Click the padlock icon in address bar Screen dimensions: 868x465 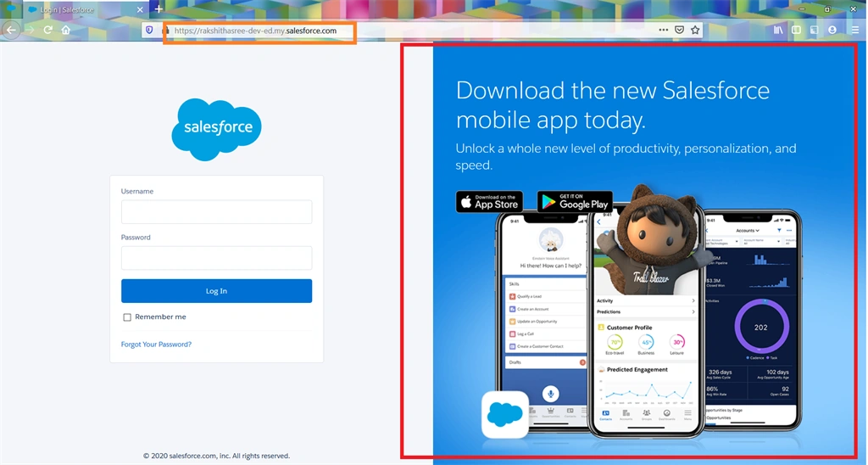coord(165,30)
